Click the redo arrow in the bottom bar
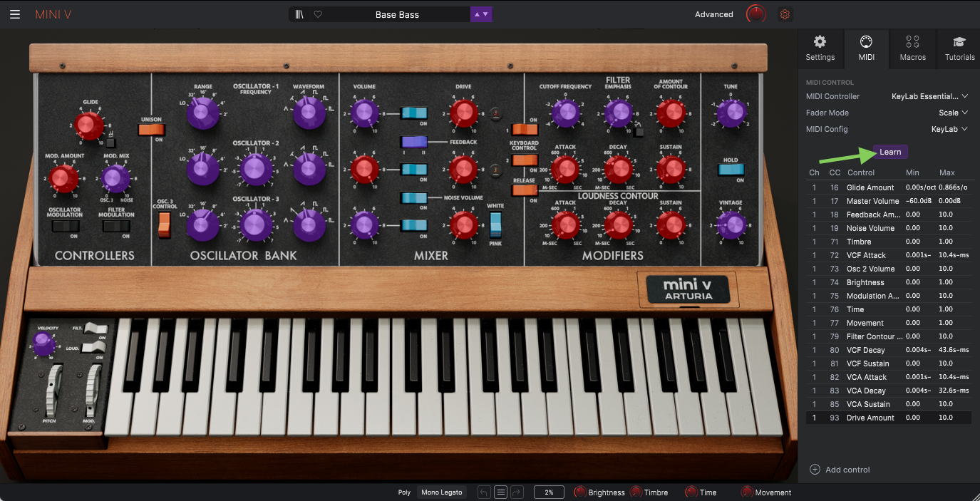Viewport: 980px width, 501px height. [517, 492]
